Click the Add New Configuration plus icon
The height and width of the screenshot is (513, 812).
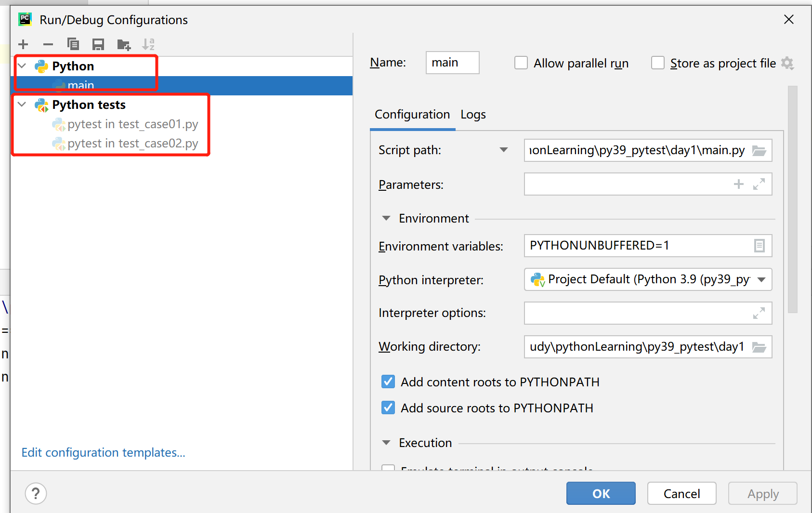23,45
